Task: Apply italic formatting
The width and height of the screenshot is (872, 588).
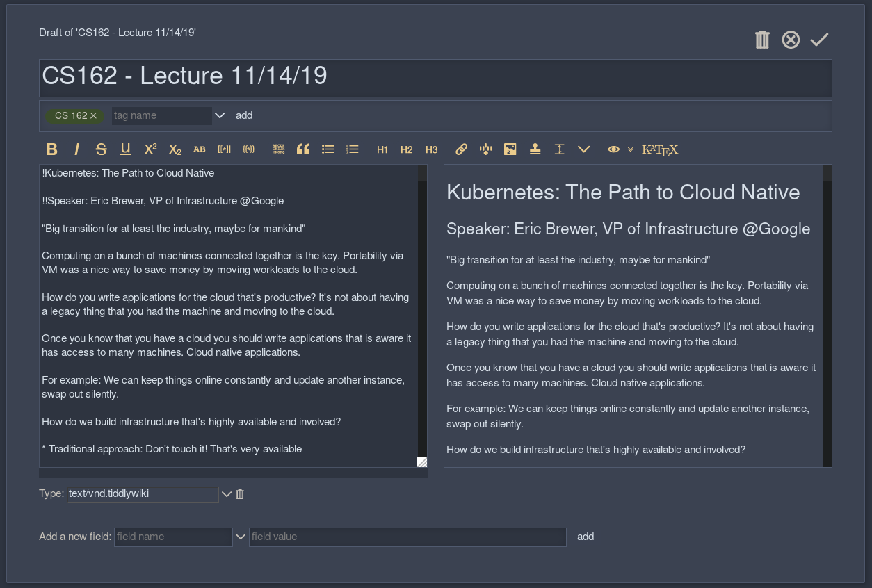Action: [76, 149]
